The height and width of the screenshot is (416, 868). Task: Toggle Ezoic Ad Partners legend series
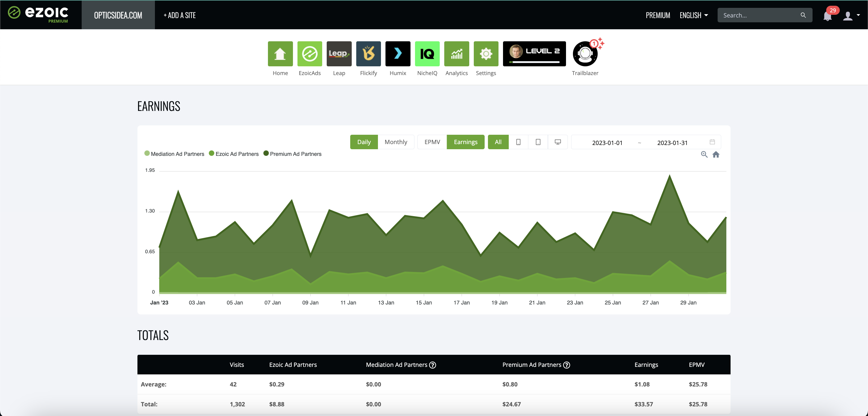click(x=234, y=154)
